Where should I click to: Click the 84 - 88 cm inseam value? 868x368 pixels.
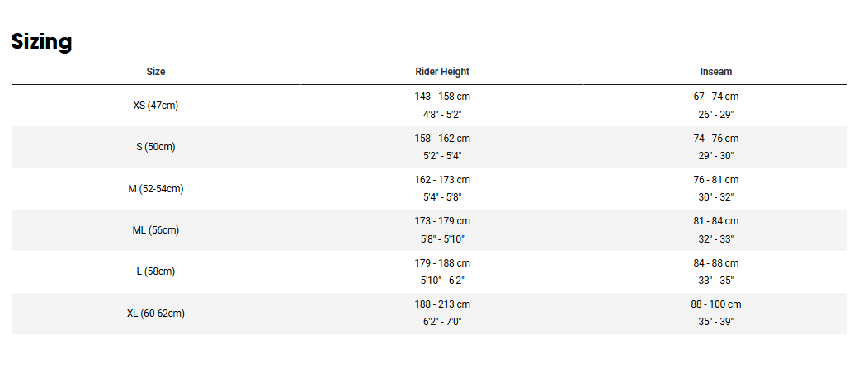pos(715,263)
